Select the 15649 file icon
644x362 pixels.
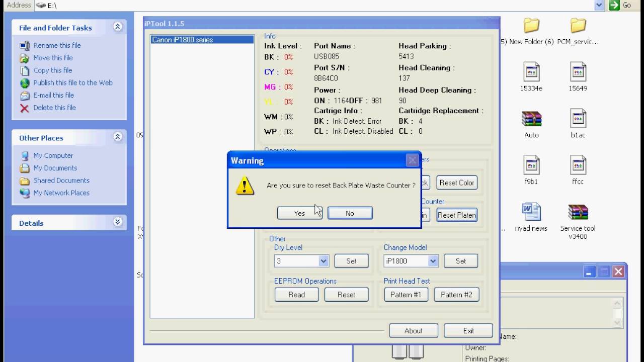578,72
